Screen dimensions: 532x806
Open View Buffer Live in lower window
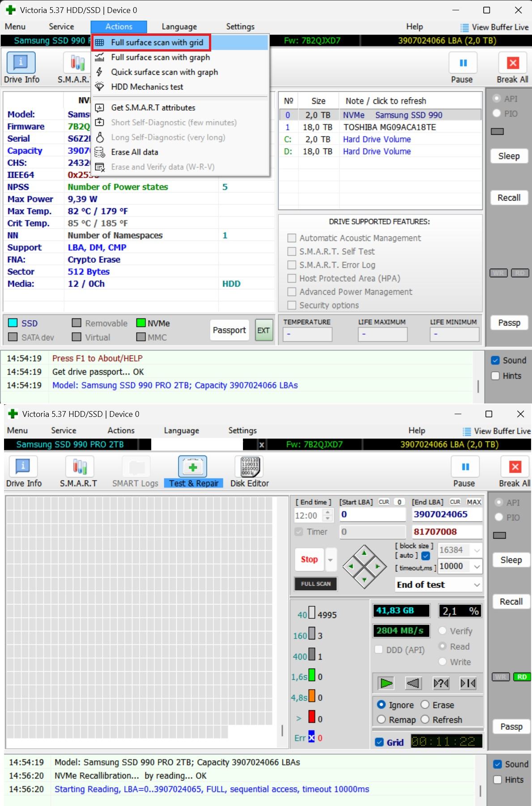[497, 431]
